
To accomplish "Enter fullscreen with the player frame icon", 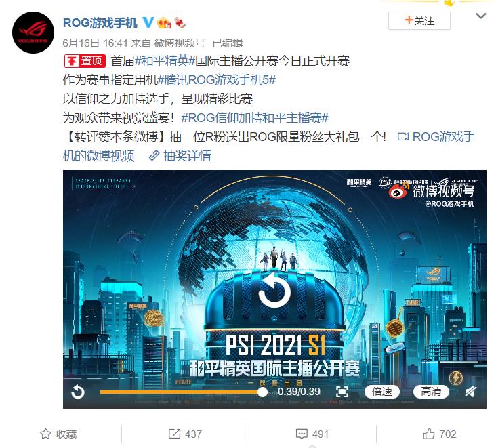I will (342, 392).
